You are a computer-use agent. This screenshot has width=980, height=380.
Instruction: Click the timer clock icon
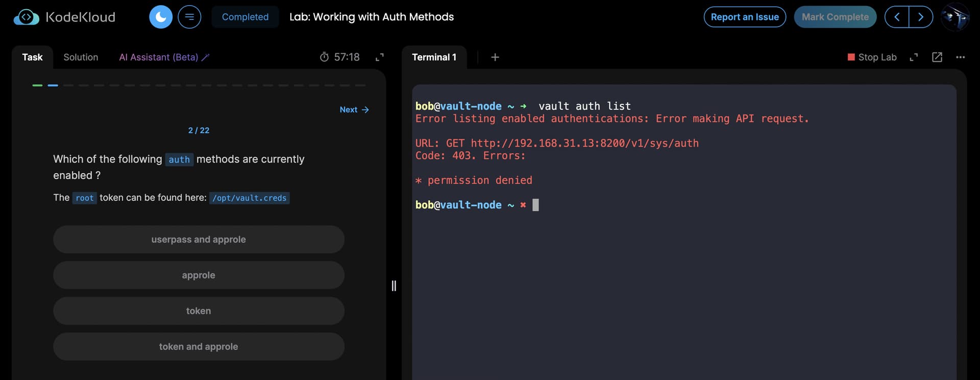coord(324,57)
